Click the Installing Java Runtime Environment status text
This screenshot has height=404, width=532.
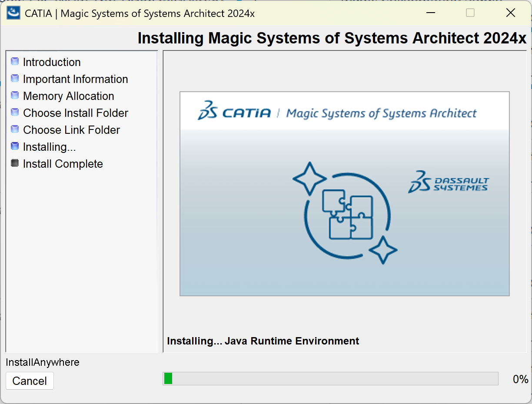click(x=263, y=341)
